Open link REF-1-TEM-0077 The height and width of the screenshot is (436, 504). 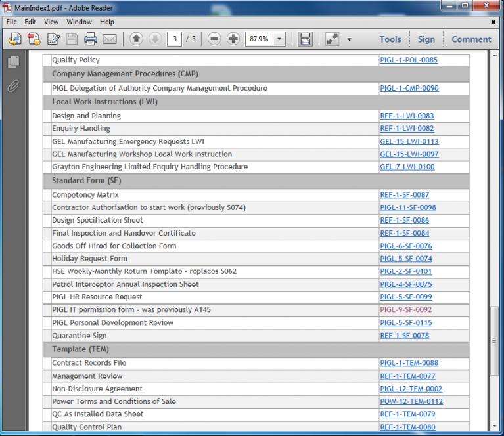click(x=407, y=376)
